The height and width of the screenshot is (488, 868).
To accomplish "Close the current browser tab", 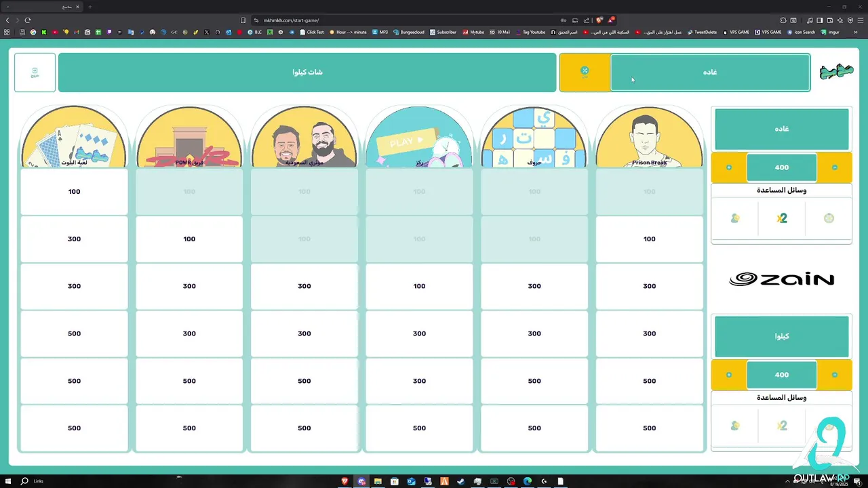I will [x=77, y=7].
